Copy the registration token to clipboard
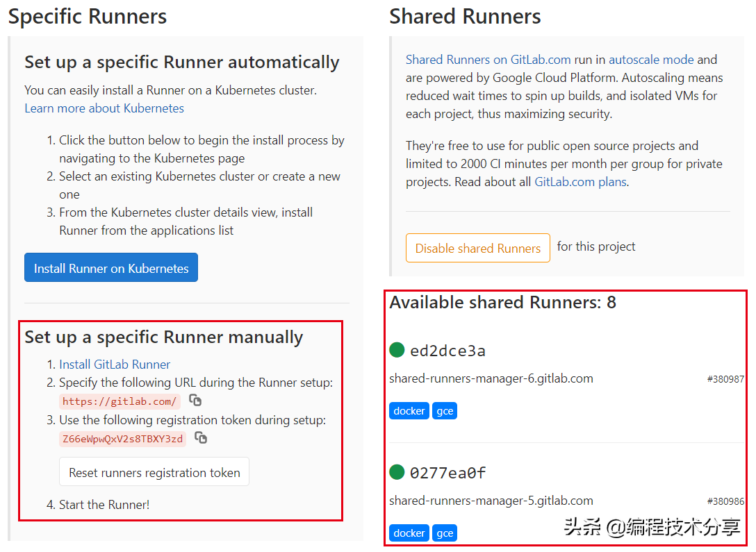 coord(201,437)
